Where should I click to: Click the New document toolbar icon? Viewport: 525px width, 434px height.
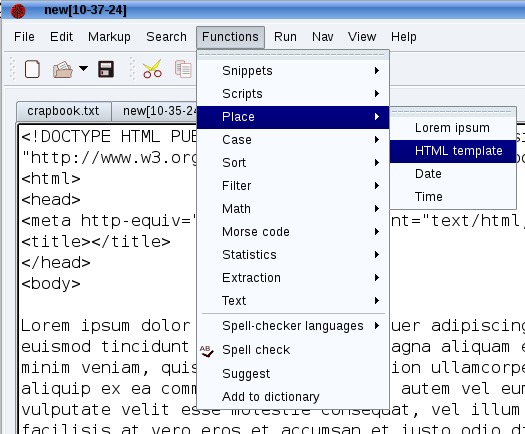click(x=32, y=69)
